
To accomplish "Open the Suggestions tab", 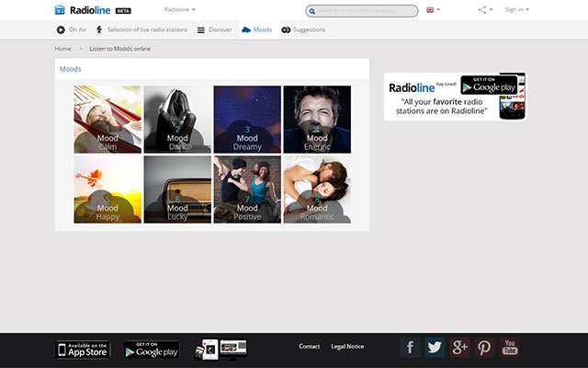I will point(303,29).
